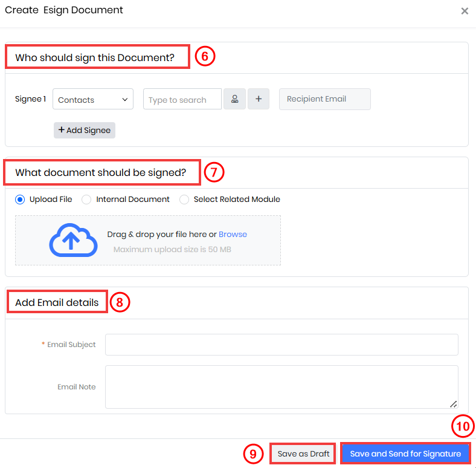
Task: Click inside the Email Note textarea
Action: coord(281,387)
